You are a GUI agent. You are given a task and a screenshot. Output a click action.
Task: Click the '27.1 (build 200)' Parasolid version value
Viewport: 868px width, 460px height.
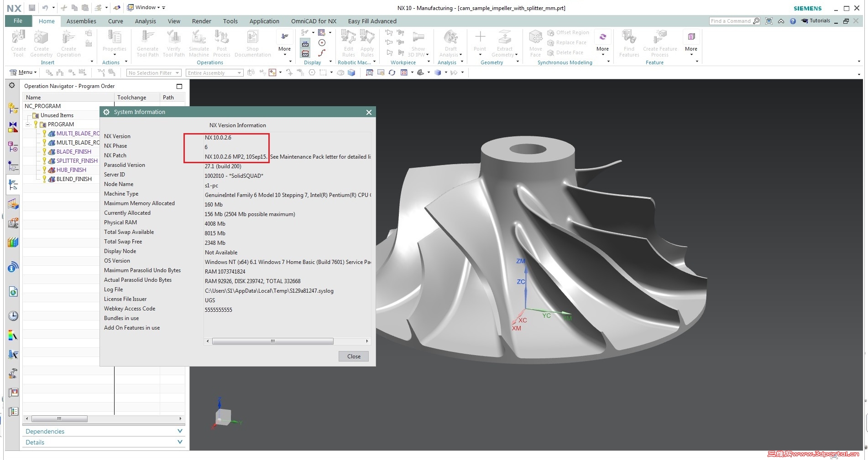pos(223,166)
